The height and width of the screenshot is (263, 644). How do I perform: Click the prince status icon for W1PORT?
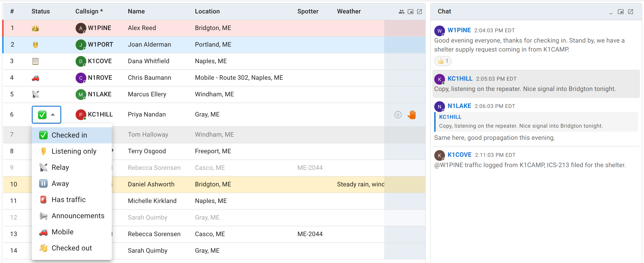click(35, 45)
